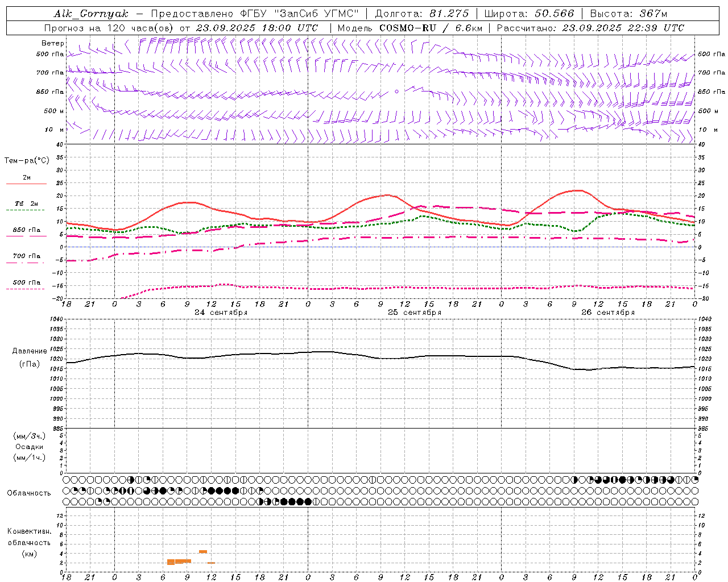Click the small circle marker in the 850 гПа wind row
Image resolution: width=728 pixels, height=582 pixels.
point(396,91)
